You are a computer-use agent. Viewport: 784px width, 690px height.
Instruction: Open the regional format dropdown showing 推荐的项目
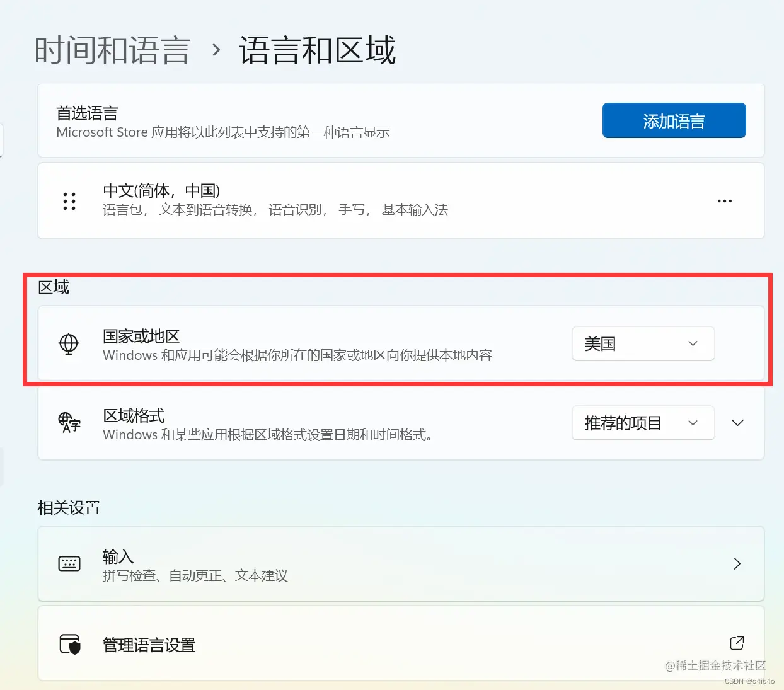tap(643, 423)
